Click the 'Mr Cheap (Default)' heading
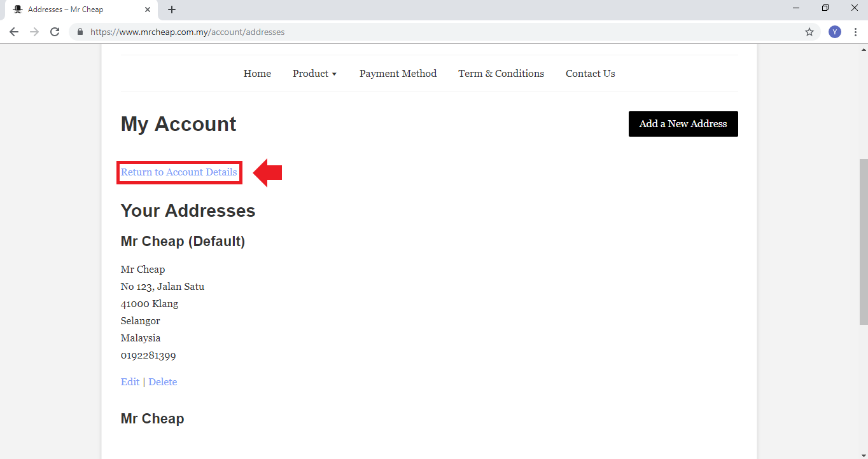 click(x=183, y=242)
